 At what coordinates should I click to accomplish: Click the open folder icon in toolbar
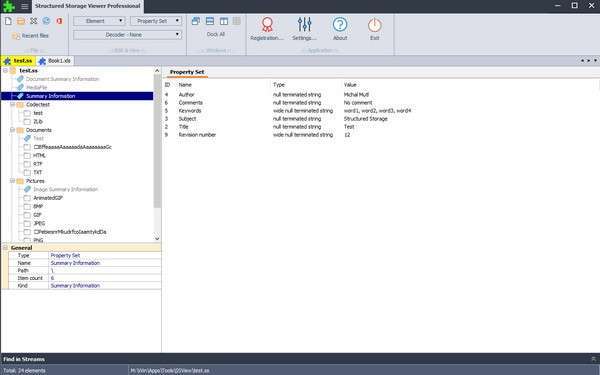coord(21,21)
